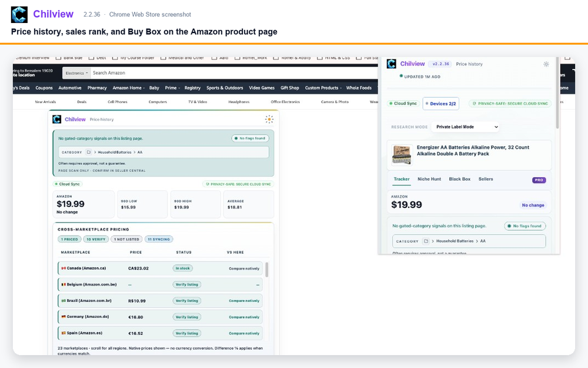The width and height of the screenshot is (588, 368).
Task: Click the 90D LOW $15.99 stat card
Action: (x=142, y=204)
